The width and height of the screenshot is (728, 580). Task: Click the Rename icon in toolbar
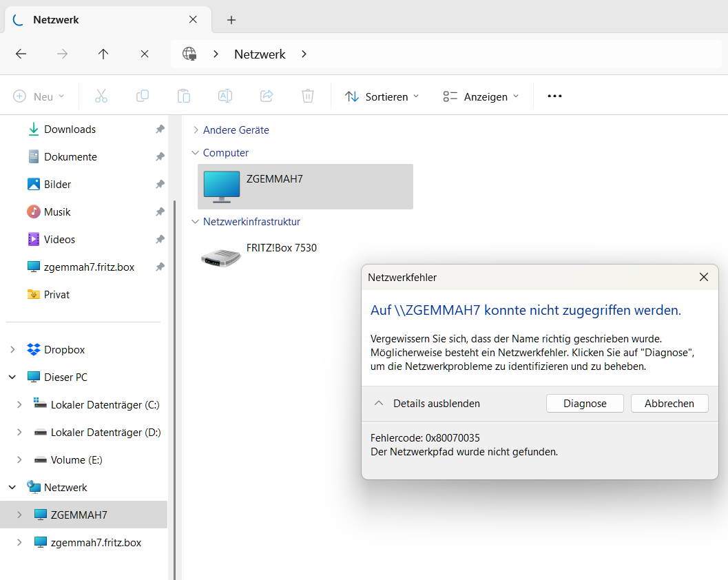pyautogui.click(x=225, y=96)
